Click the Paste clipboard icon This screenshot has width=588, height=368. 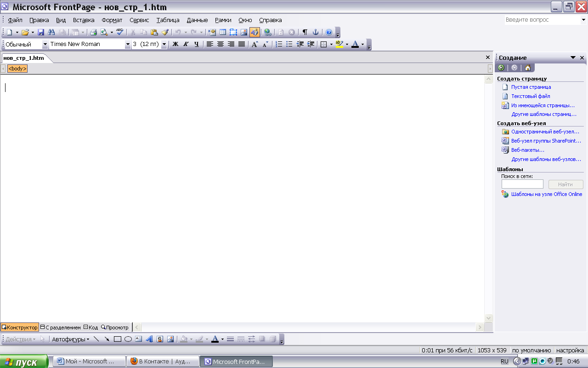pyautogui.click(x=154, y=32)
